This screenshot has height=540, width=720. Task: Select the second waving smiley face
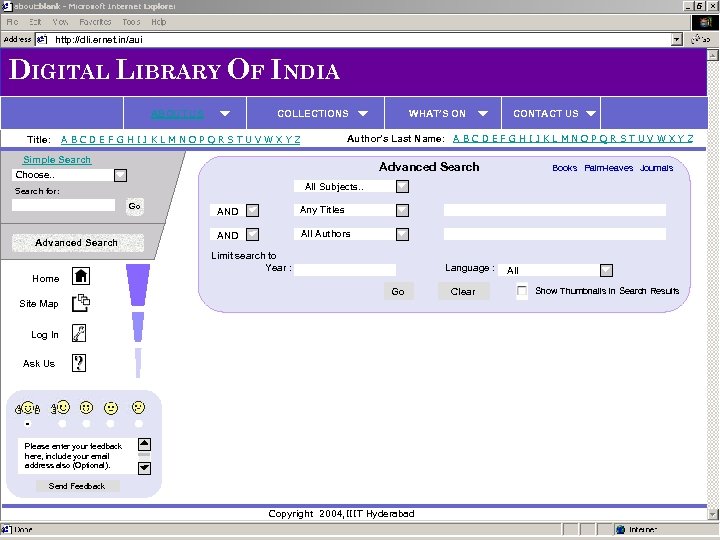coord(60,407)
